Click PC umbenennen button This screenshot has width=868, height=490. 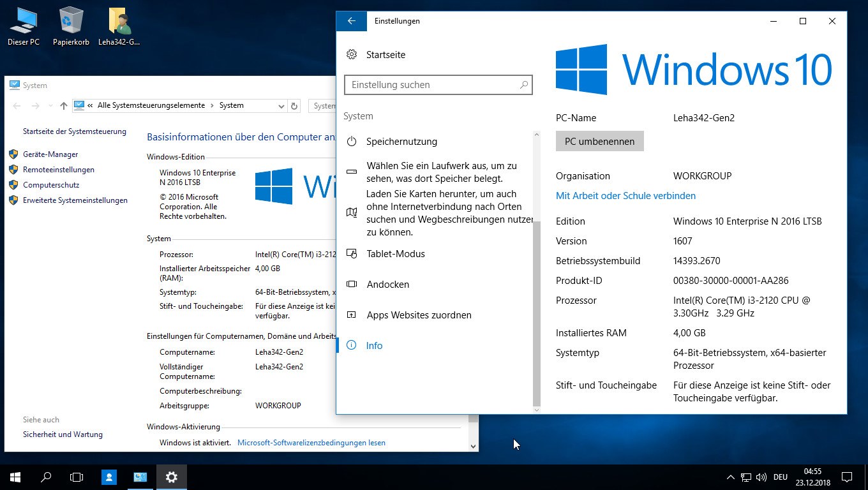point(600,142)
